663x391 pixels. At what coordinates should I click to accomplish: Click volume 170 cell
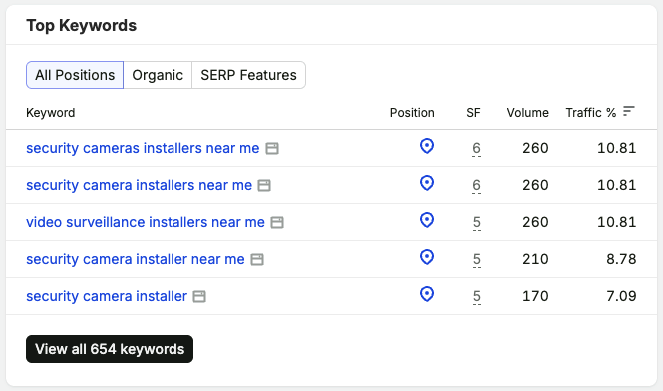pyautogui.click(x=535, y=296)
